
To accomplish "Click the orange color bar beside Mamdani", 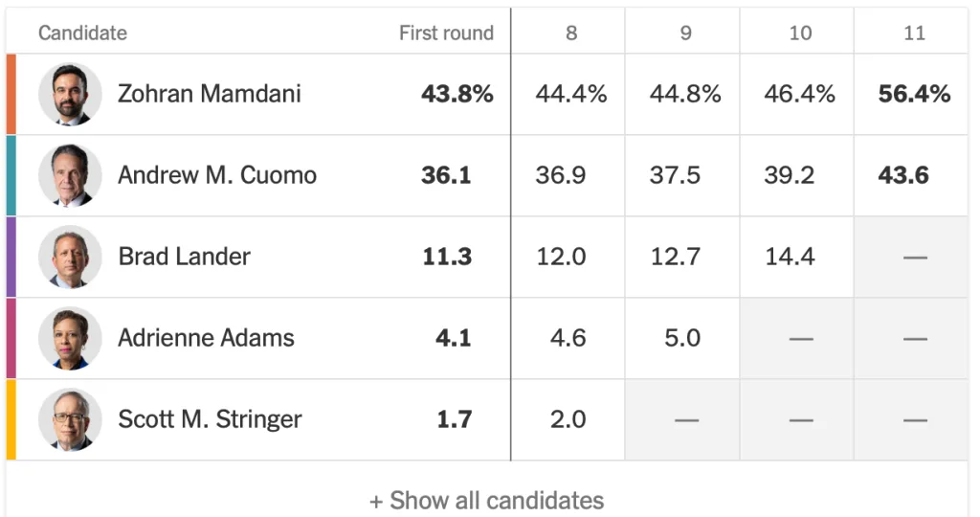I will tap(11, 94).
